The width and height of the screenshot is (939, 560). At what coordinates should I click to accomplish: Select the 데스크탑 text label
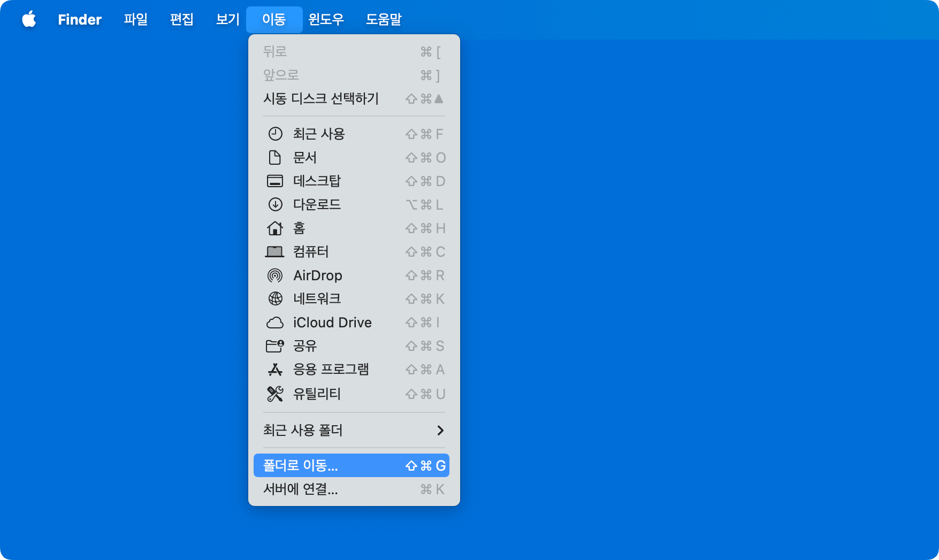click(x=317, y=181)
